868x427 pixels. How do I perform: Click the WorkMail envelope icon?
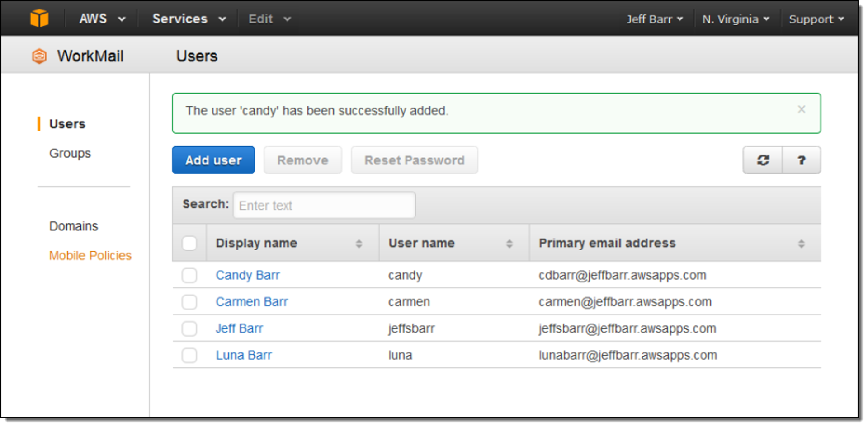[x=39, y=55]
